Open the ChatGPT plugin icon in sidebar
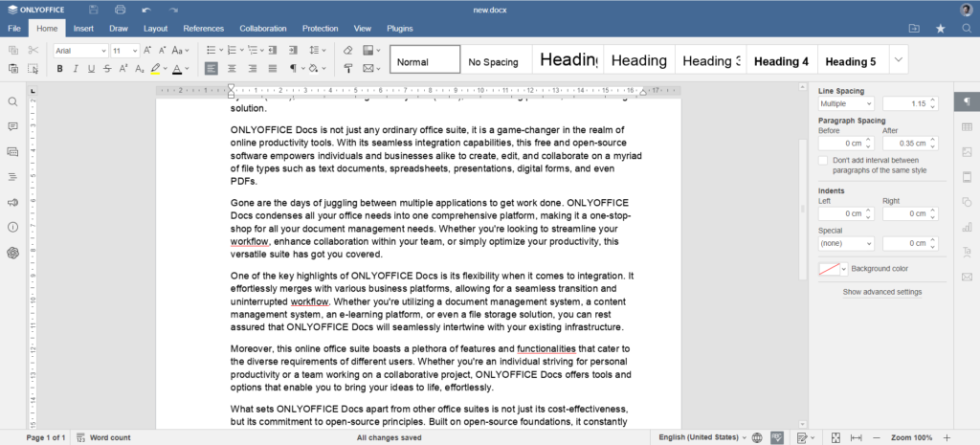 point(12,252)
